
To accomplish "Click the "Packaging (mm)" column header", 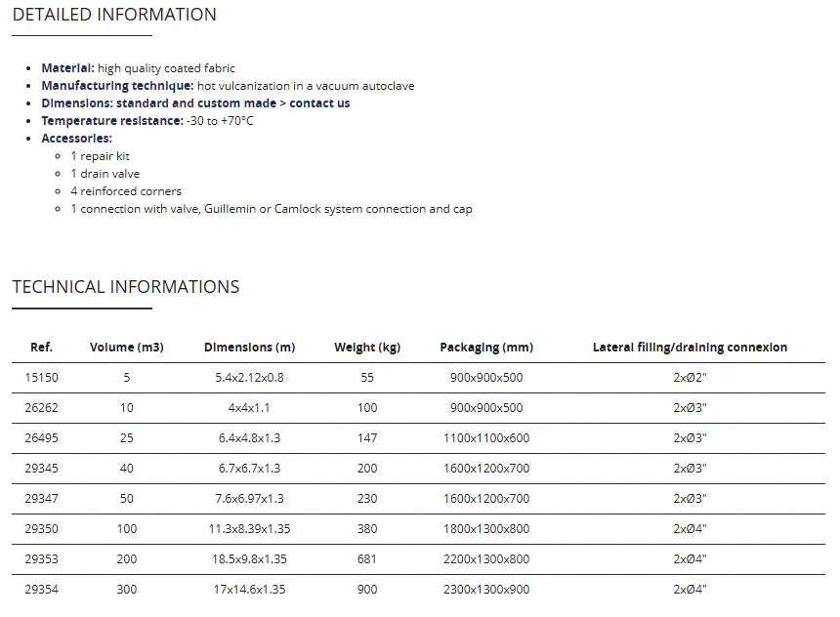I will click(486, 348).
